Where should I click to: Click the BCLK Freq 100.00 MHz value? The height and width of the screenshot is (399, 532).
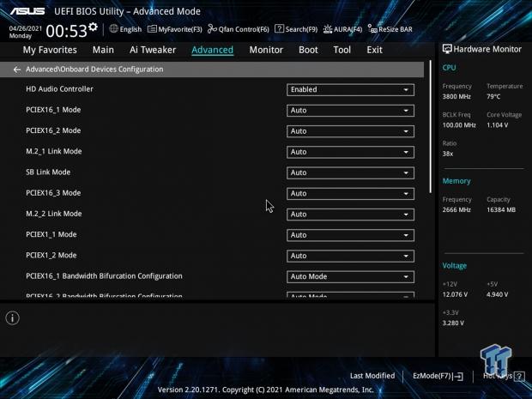click(x=459, y=125)
